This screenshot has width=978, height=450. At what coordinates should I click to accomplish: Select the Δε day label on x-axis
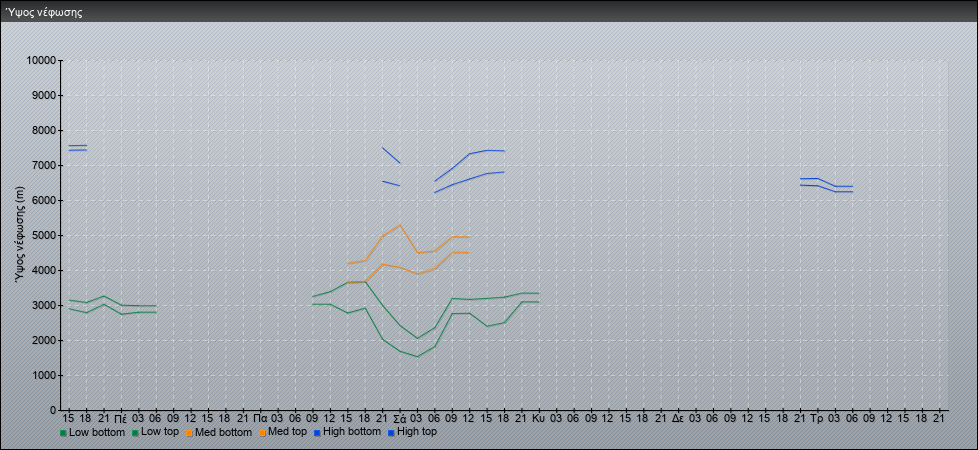pyautogui.click(x=679, y=417)
